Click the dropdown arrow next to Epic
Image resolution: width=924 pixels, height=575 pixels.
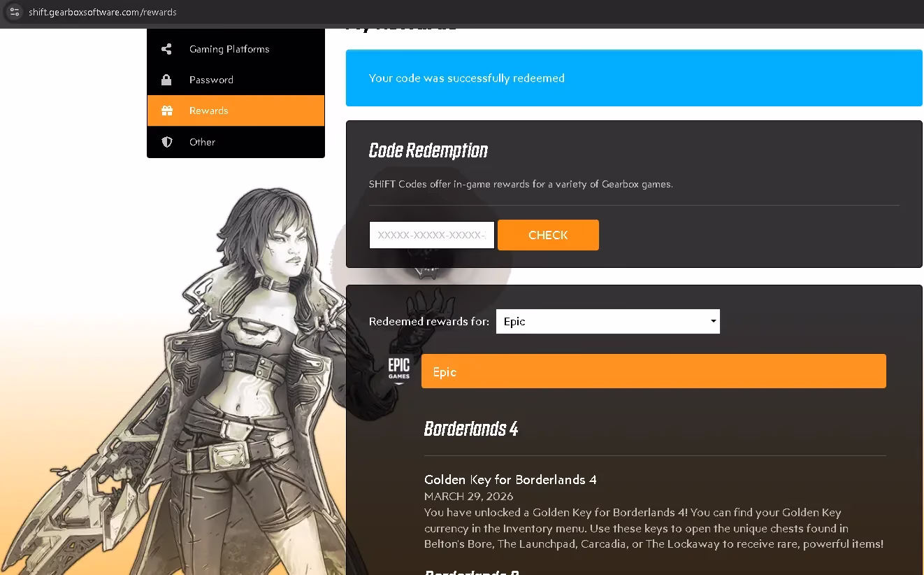[x=712, y=321]
